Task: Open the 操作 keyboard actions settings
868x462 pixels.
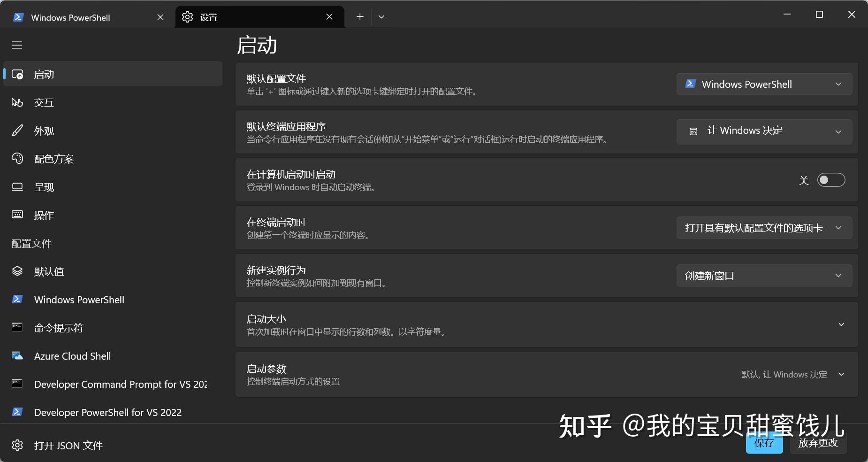Action: click(x=44, y=215)
